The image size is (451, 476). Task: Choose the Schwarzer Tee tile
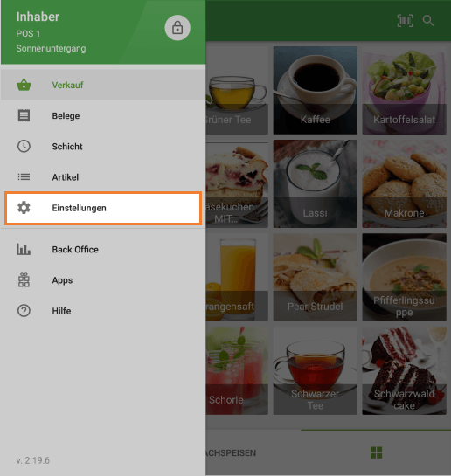315,370
